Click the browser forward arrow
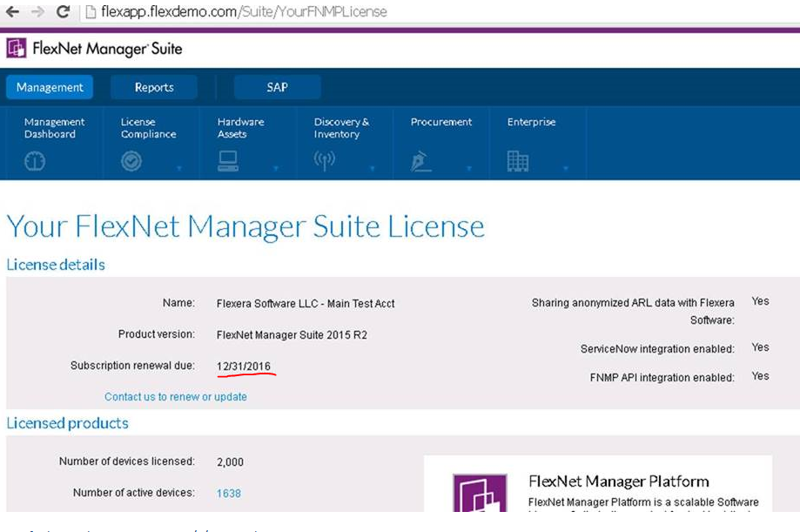Screen dimensions: 800x532 [37, 11]
